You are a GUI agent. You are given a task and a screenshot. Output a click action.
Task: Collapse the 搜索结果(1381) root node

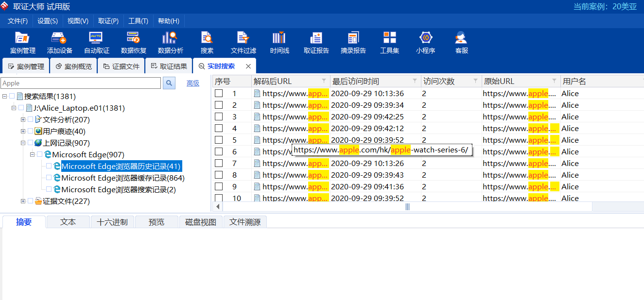4,96
